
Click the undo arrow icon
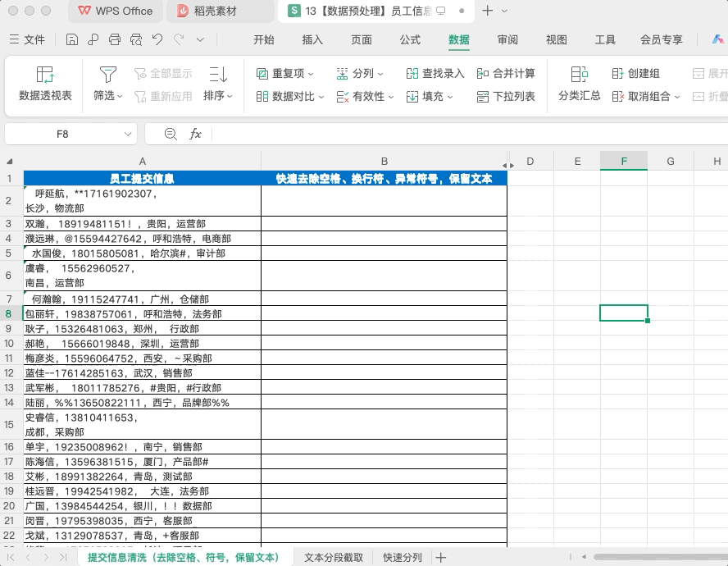click(x=157, y=40)
